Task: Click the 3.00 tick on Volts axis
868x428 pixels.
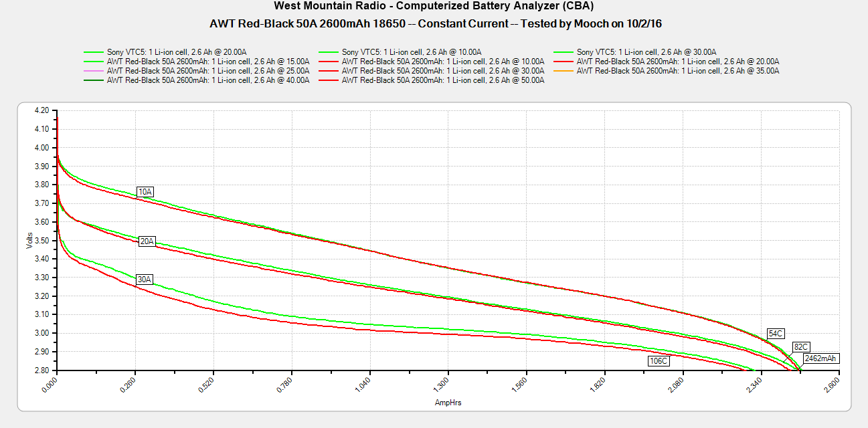Action: tap(41, 333)
